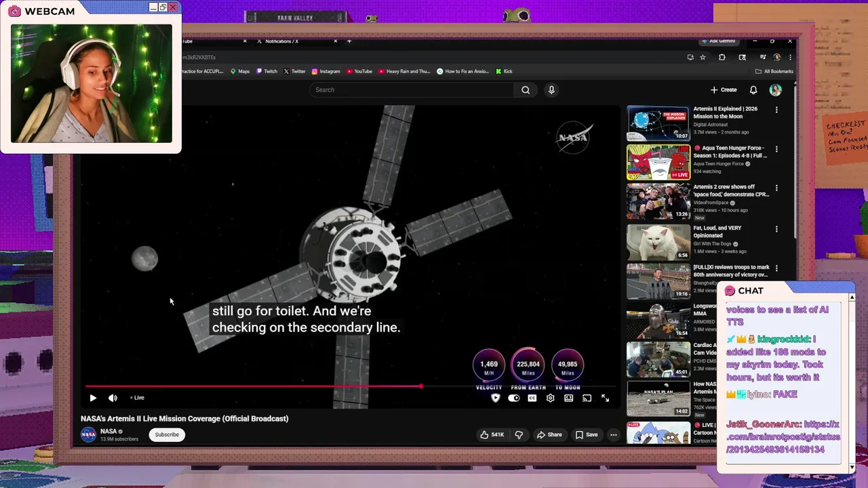Close the Notifications / X tab

[x=335, y=41]
